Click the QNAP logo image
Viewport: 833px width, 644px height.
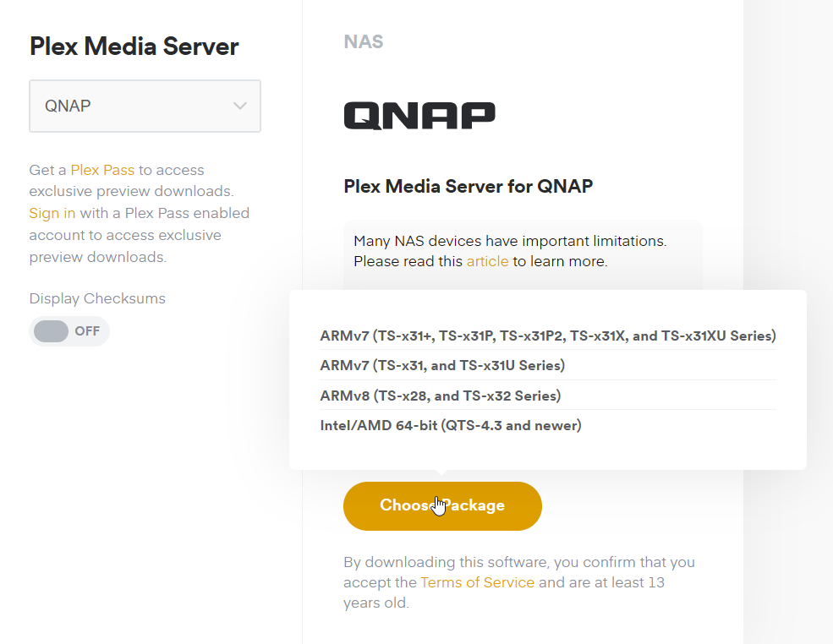419,116
